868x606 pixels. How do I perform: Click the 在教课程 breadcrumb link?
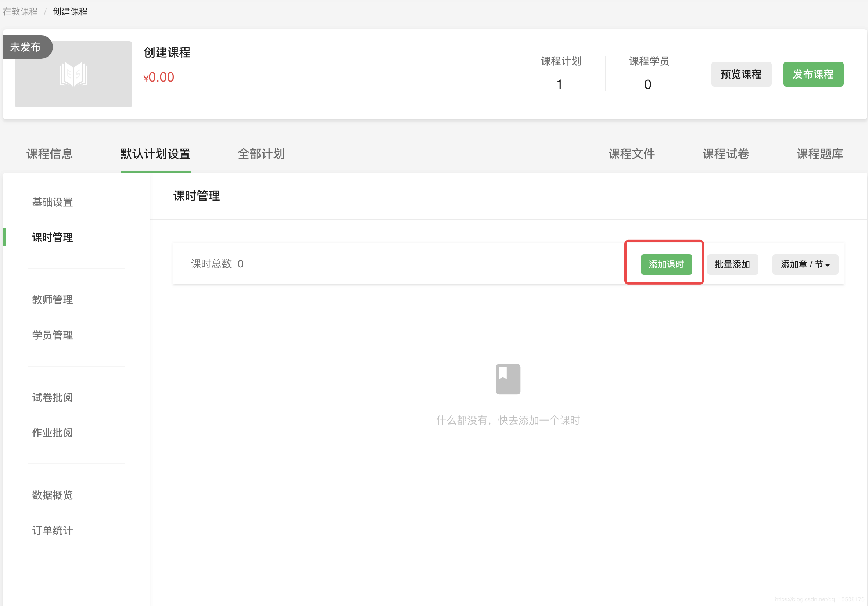21,12
